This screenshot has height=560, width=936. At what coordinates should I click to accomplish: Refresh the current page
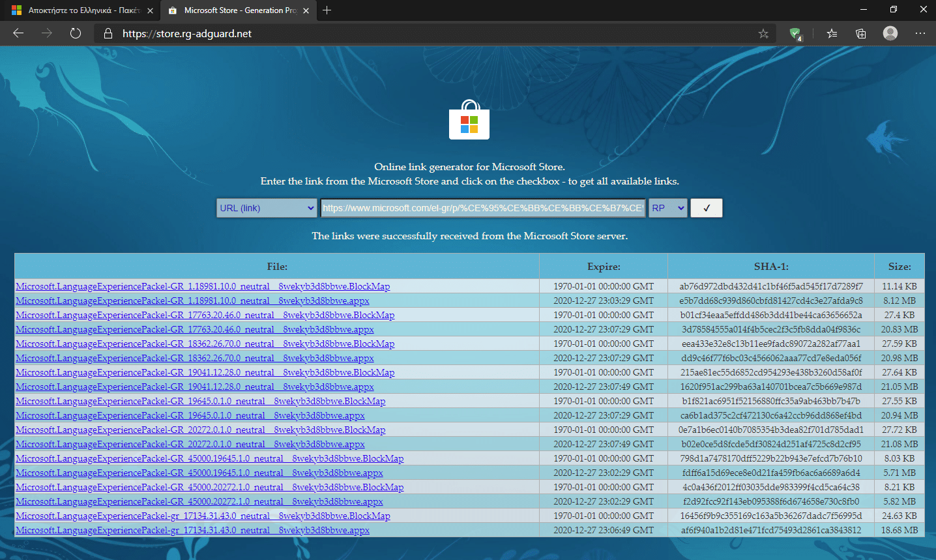click(x=76, y=33)
